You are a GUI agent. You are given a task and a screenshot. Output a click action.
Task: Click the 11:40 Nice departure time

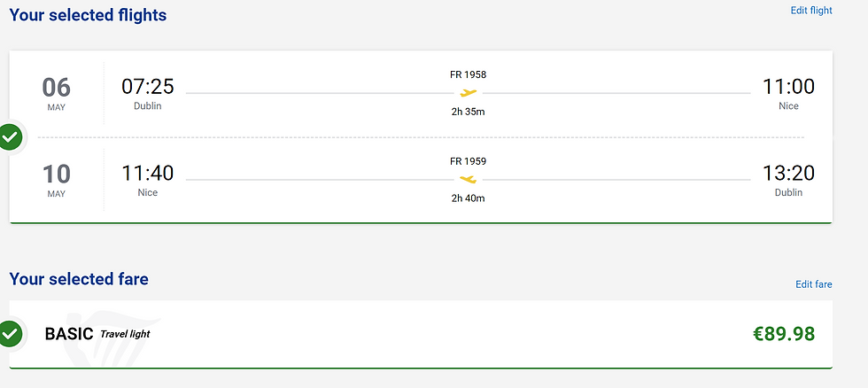click(x=148, y=174)
